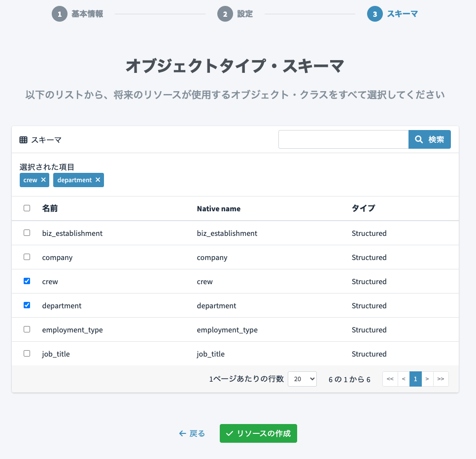Uncheck the crew row checkbox
476x459 pixels.
coord(27,281)
